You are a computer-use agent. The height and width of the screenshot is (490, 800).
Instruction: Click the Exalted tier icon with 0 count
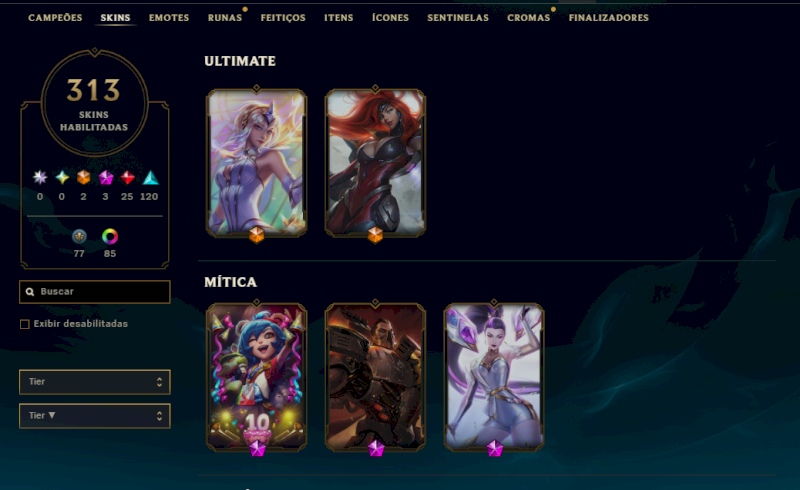click(x=62, y=177)
